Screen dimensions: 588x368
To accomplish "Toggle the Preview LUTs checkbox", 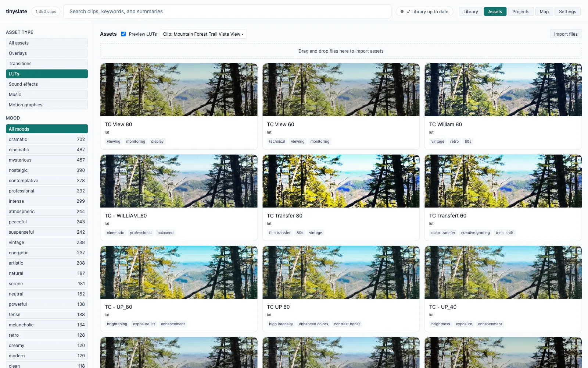I will [123, 34].
